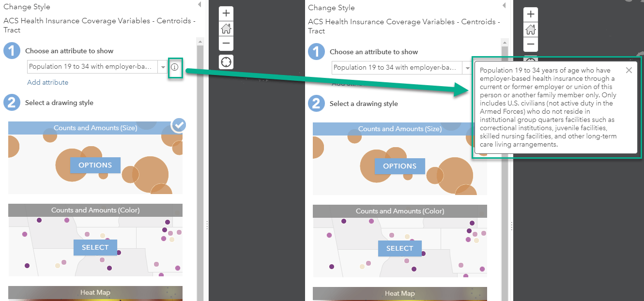Open the right panel's attribute dropdown
The height and width of the screenshot is (301, 644).
pos(468,67)
